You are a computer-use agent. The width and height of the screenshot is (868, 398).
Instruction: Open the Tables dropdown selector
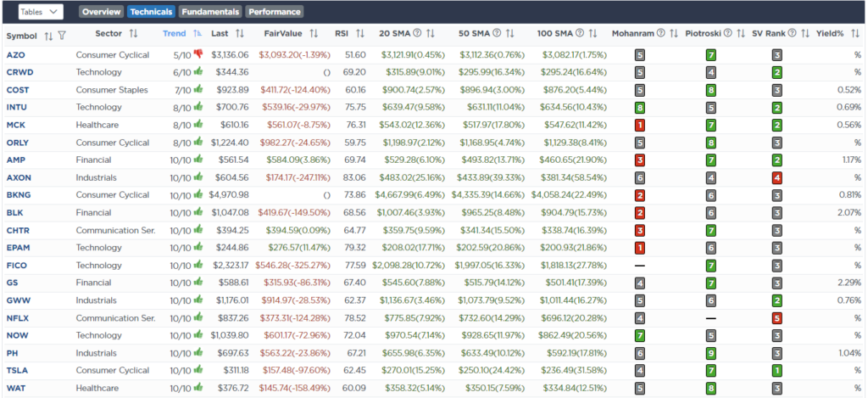tap(40, 12)
